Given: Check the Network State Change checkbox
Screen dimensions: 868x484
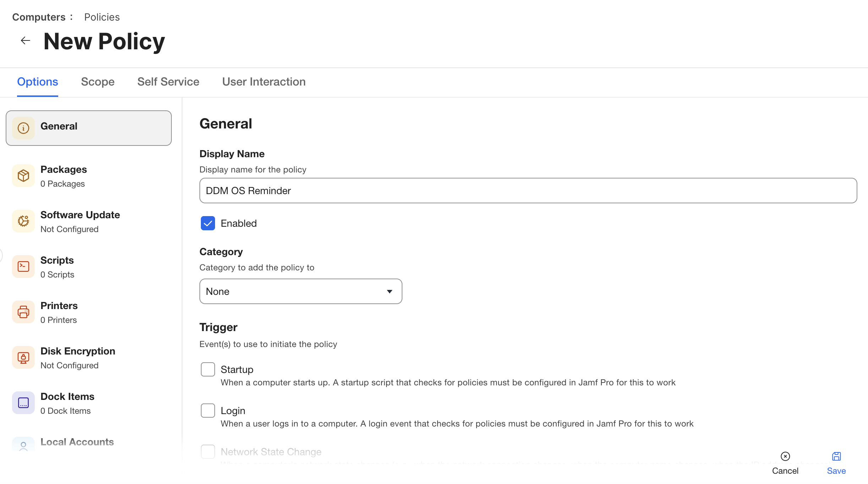Looking at the screenshot, I should point(208,452).
